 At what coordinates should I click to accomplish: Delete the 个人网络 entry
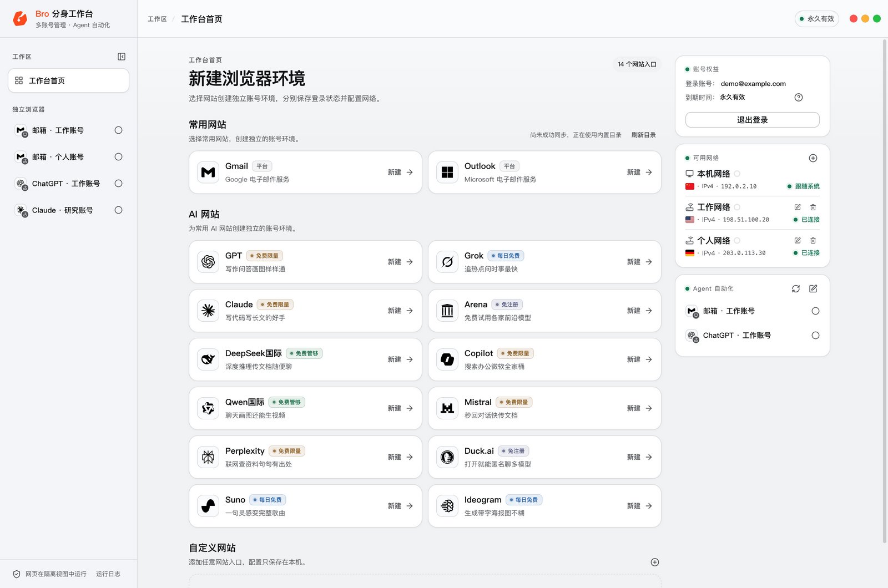pyautogui.click(x=813, y=240)
